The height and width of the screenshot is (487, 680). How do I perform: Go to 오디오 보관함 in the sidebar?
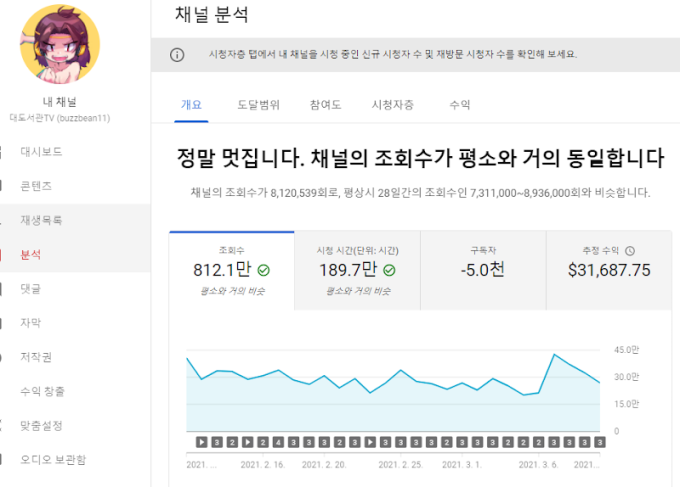tap(53, 460)
